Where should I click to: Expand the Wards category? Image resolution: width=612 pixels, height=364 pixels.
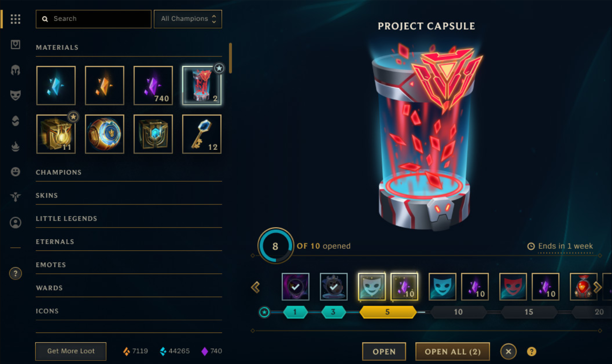point(129,288)
